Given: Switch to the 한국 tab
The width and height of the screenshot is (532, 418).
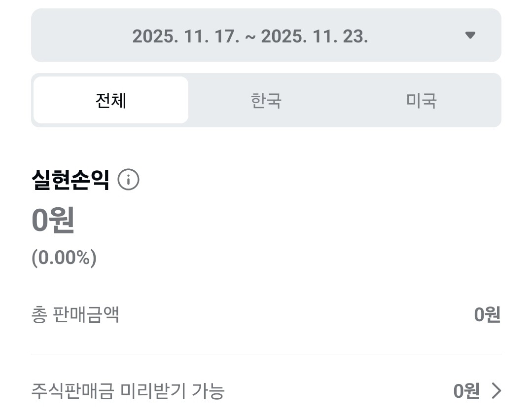Looking at the screenshot, I should point(266,100).
